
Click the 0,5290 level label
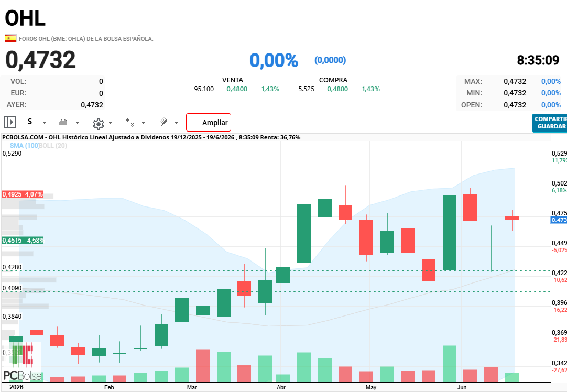[12, 154]
